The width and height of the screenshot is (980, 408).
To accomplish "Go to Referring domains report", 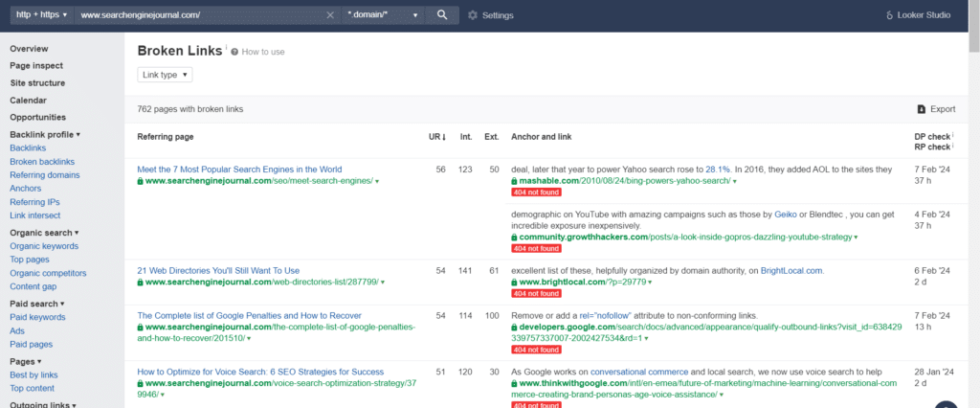I will (x=45, y=175).
